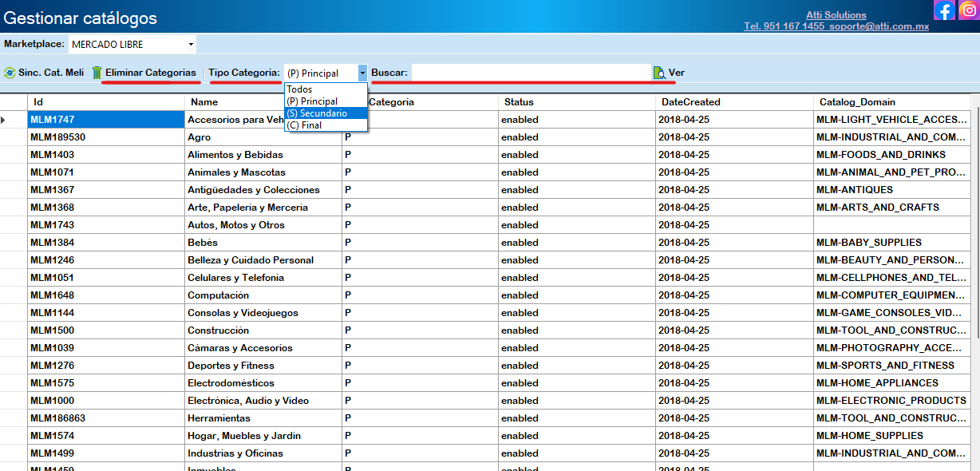Screen dimensions: 980x471
Task: Click the Eliminar Categorias trash icon
Action: pyautogui.click(x=97, y=73)
